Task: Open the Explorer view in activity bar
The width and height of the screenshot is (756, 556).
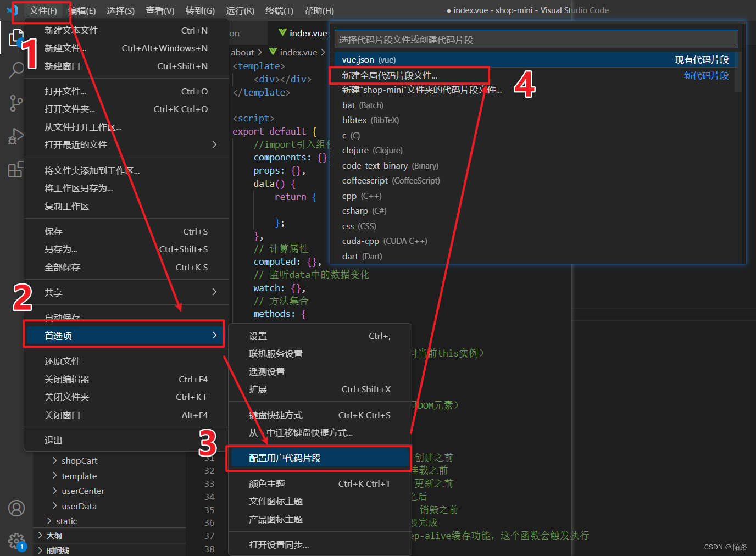Action: 16,38
